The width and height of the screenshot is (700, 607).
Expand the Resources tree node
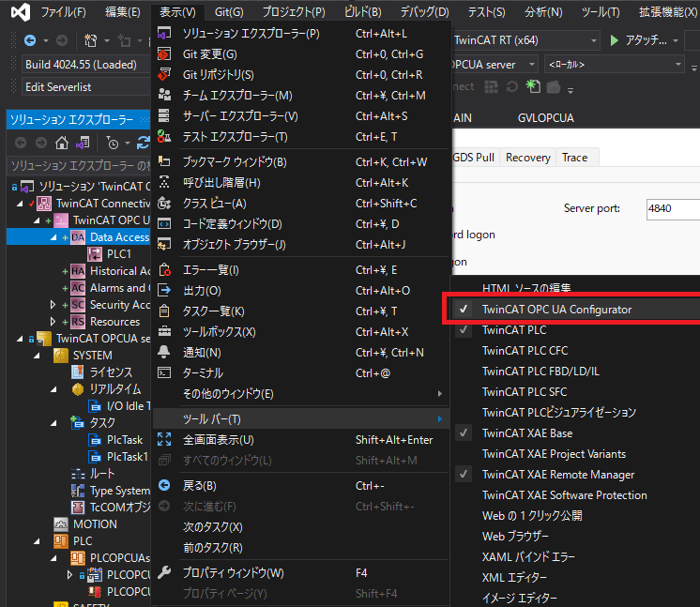53,322
